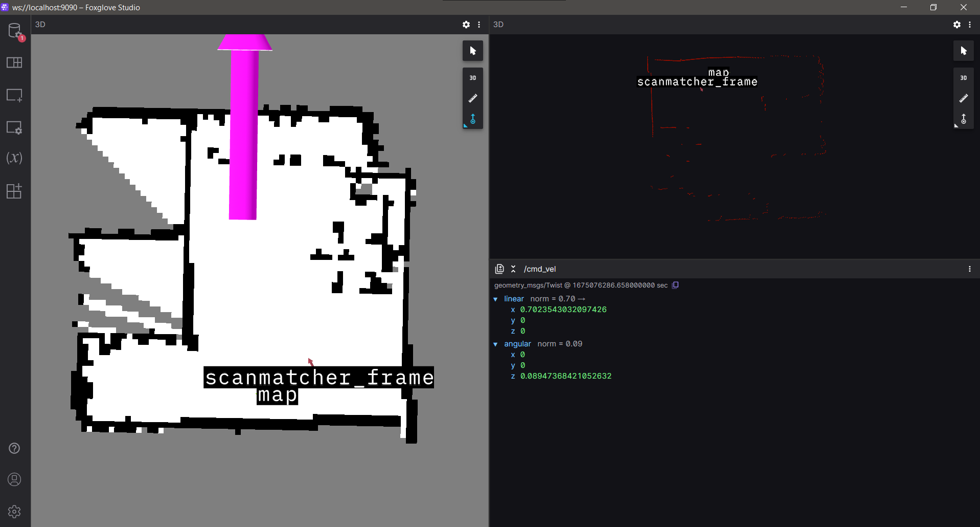The height and width of the screenshot is (527, 980).
Task: Open left 3D panel's more options menu
Action: click(479, 25)
